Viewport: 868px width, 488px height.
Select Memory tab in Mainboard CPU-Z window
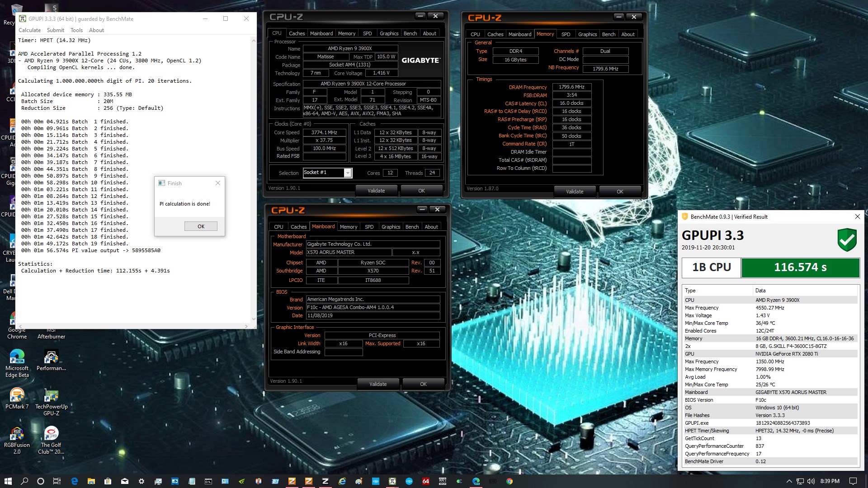click(349, 227)
